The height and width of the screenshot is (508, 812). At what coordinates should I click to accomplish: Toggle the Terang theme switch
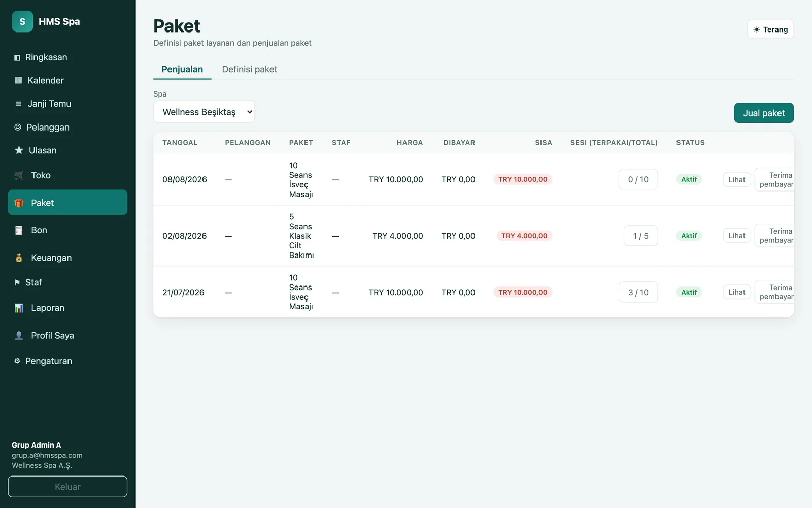click(770, 29)
